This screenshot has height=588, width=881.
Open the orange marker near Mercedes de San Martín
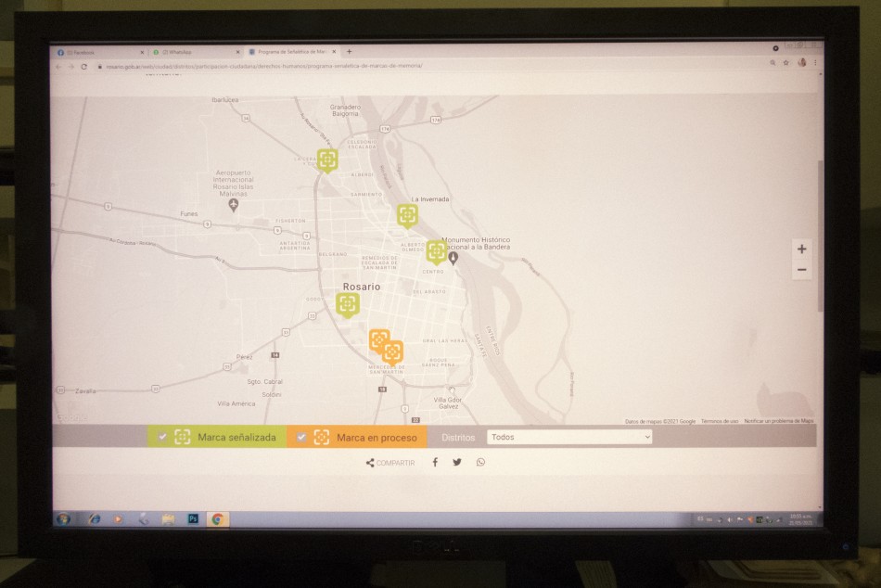(392, 352)
